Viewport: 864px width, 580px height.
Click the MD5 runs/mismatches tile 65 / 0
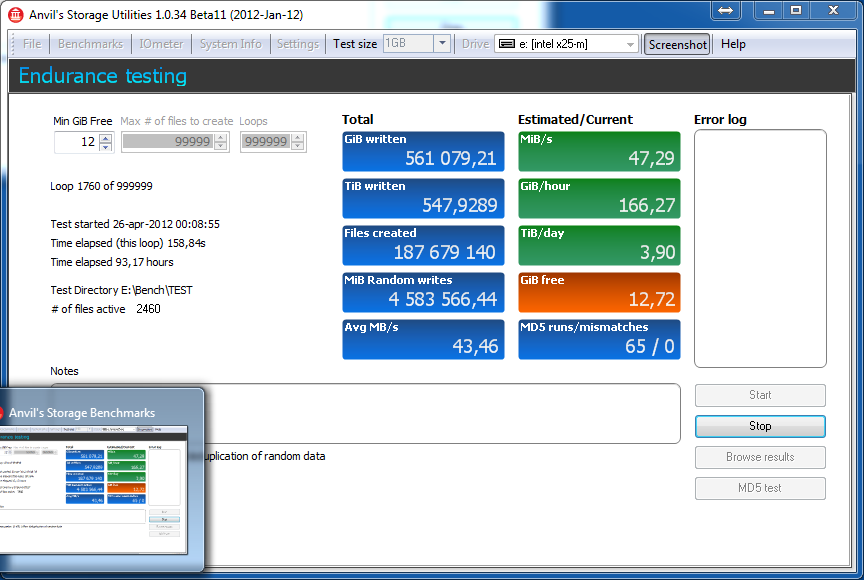point(599,339)
